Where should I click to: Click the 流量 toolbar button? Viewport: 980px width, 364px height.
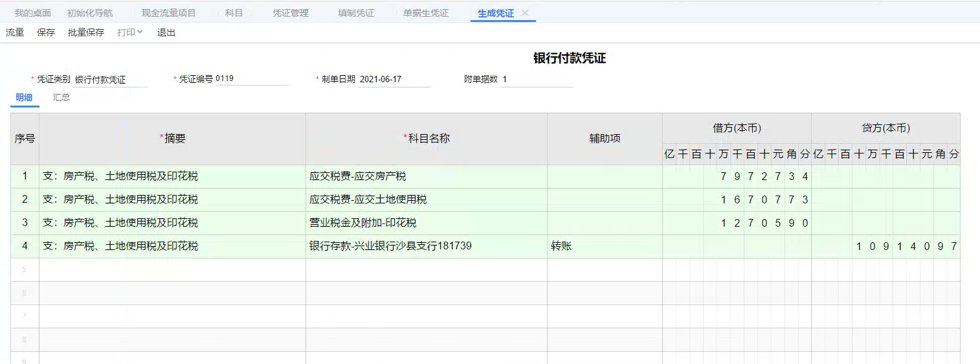tap(15, 32)
